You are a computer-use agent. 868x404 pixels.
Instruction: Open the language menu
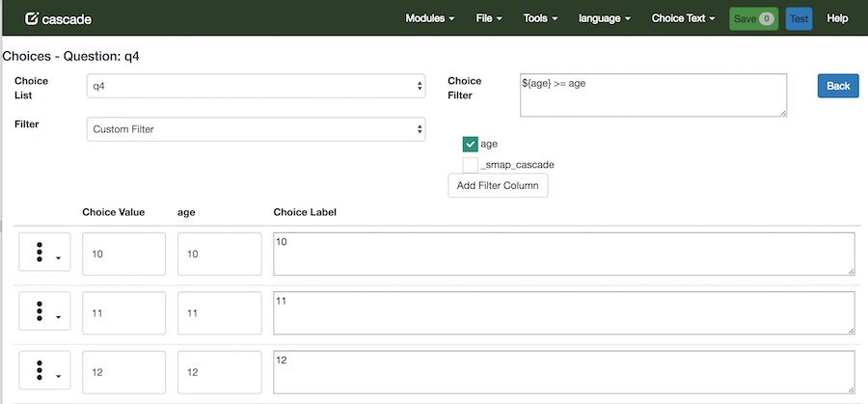[x=604, y=18]
